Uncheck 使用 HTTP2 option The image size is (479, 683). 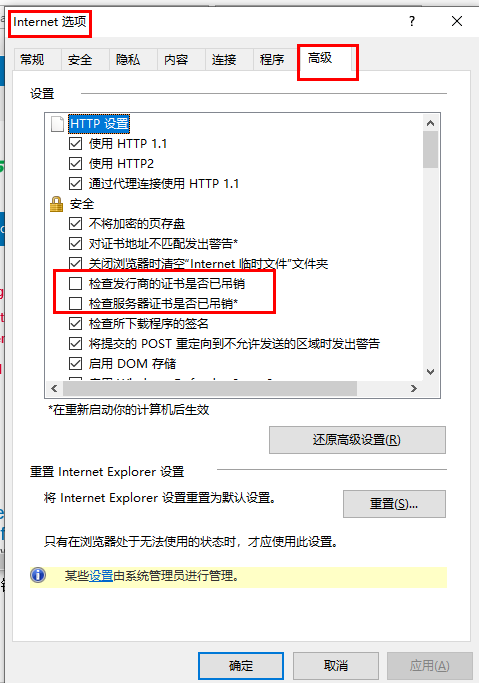pos(75,163)
